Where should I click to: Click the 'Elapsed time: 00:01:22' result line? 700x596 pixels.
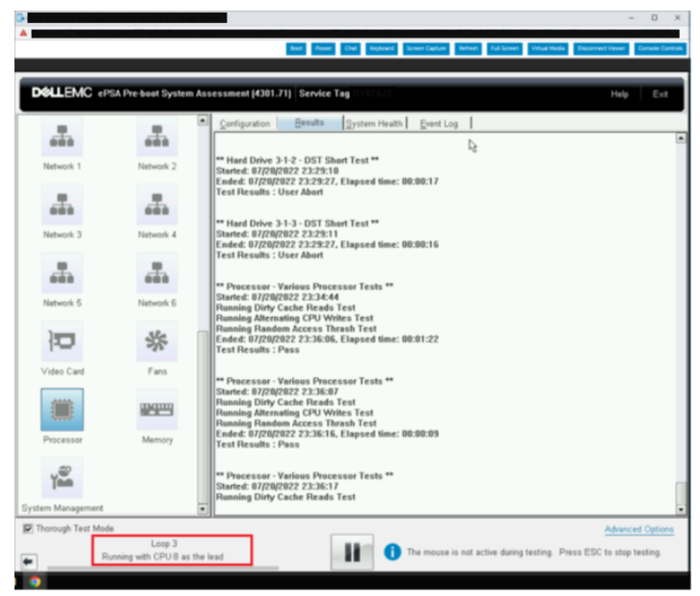point(327,339)
